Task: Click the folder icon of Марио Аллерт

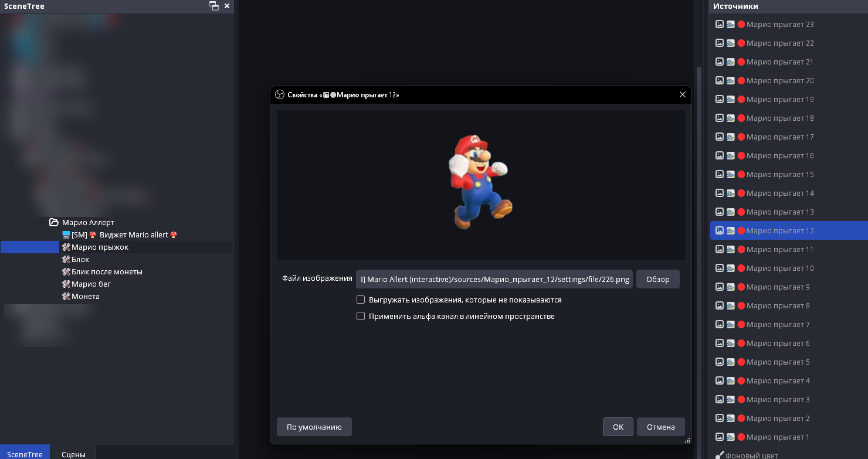Action: 54,222
